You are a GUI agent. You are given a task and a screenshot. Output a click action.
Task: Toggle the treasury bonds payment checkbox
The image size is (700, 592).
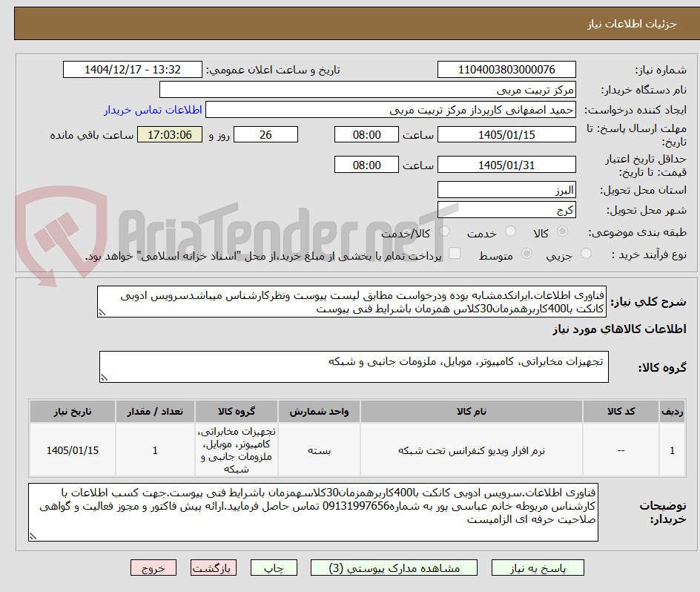point(455,253)
